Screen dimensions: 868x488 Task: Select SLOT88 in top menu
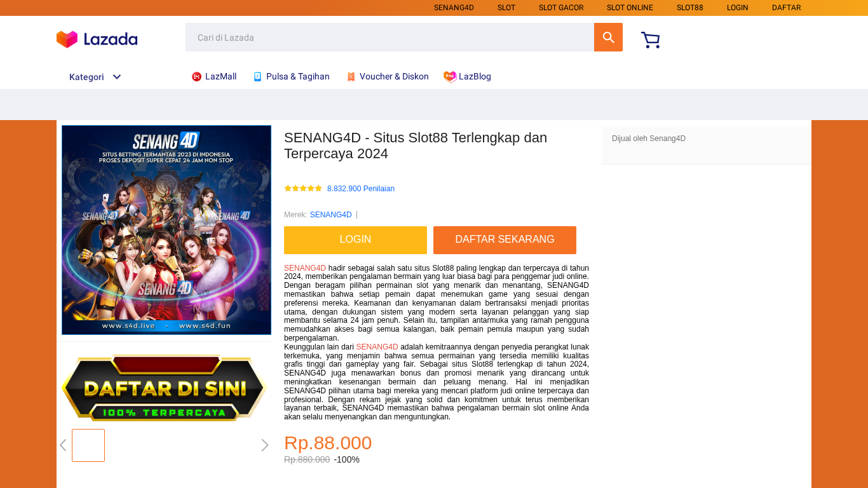tap(689, 8)
